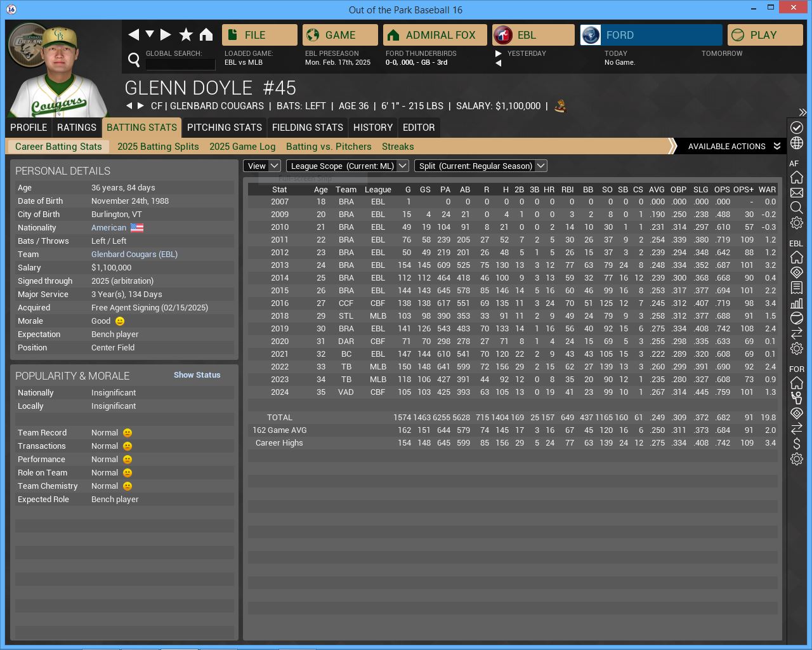Open the globe icon in right sidebar

[x=797, y=143]
